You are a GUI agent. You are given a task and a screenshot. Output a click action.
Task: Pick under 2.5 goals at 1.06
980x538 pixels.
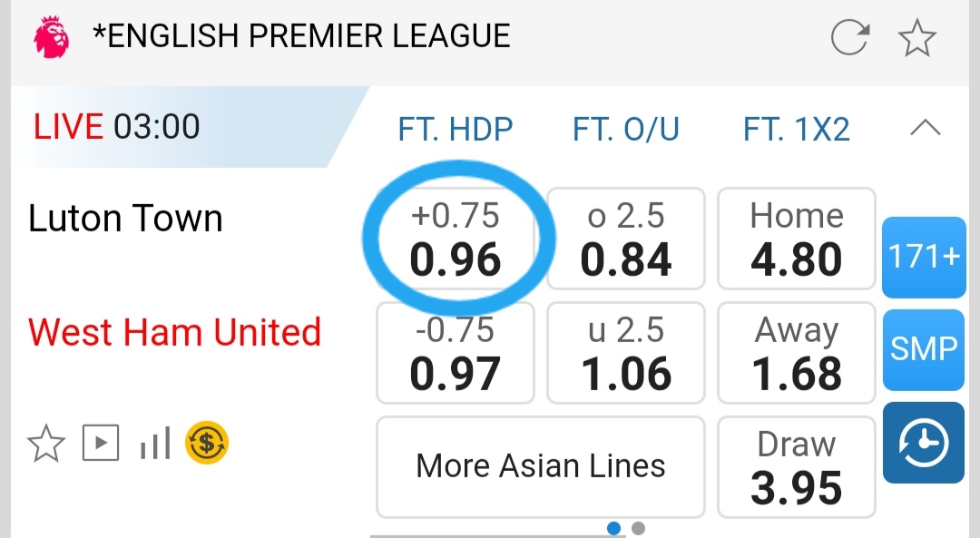point(626,353)
